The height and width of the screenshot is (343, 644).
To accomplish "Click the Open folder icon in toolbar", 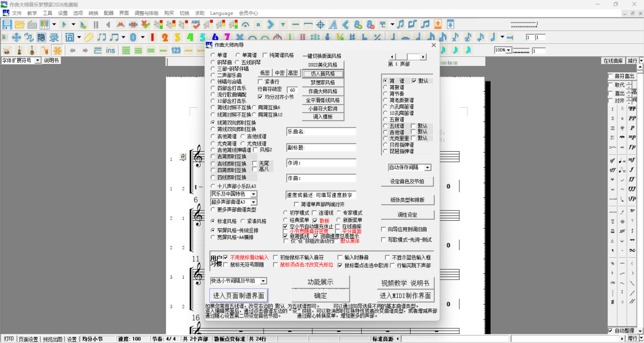I will (x=19, y=25).
